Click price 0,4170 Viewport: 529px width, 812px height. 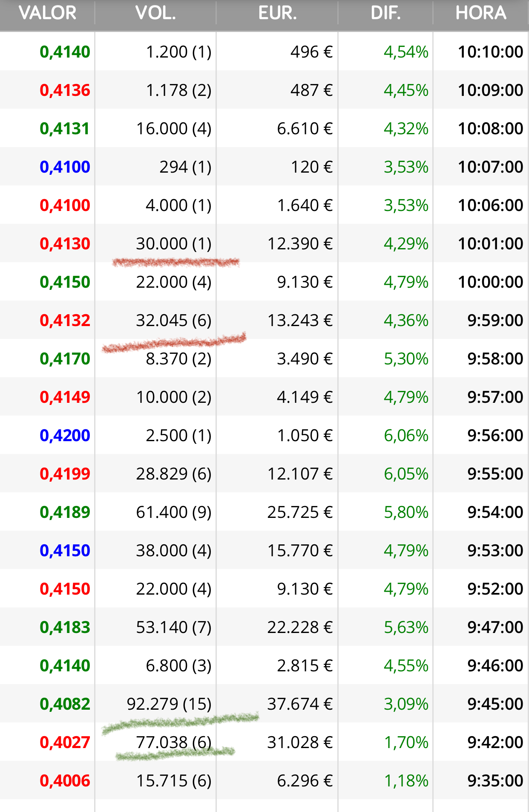pyautogui.click(x=65, y=359)
